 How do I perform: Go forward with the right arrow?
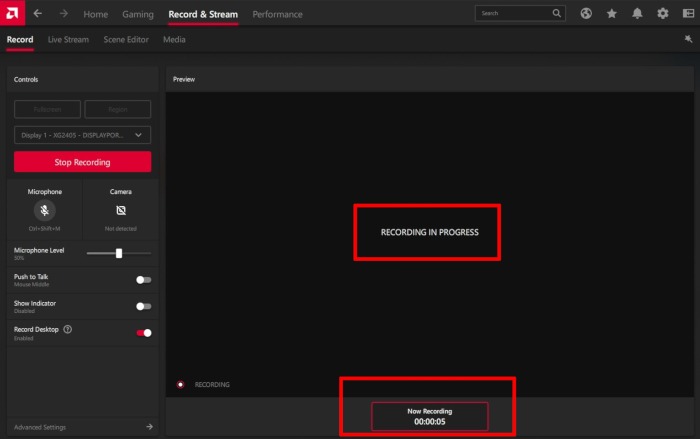coord(64,14)
